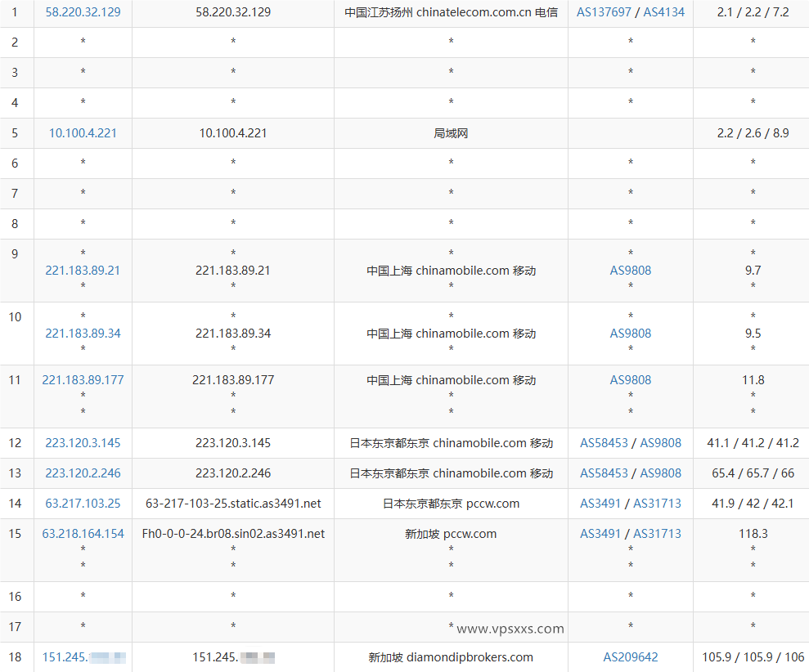Select hostname 63-217-103-25.static.as3491.net
Image resolution: width=809 pixels, height=672 pixels.
233,504
